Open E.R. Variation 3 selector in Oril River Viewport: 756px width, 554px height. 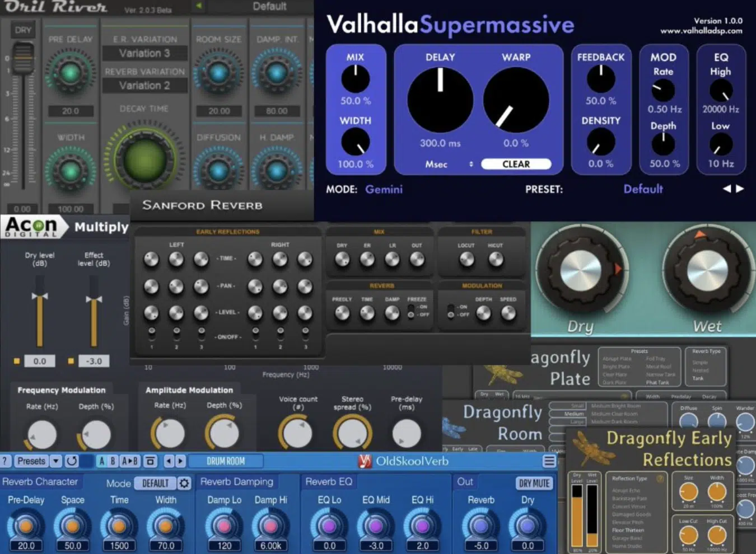144,53
